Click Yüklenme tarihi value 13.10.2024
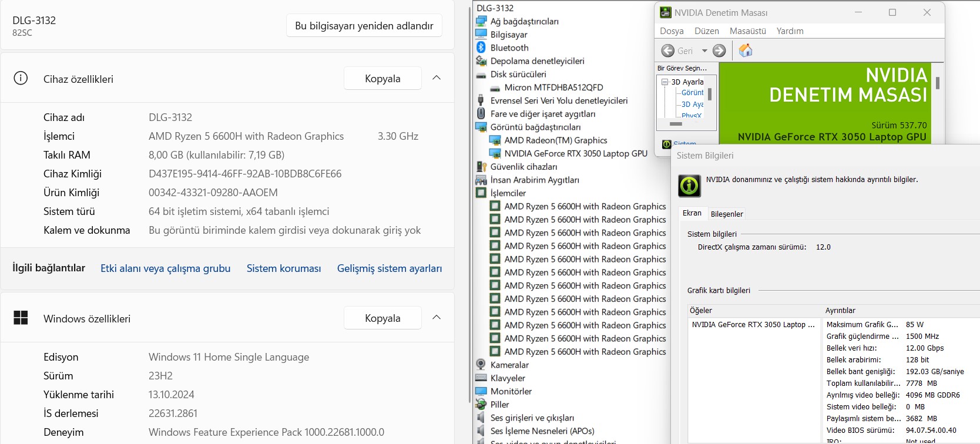 (172, 395)
